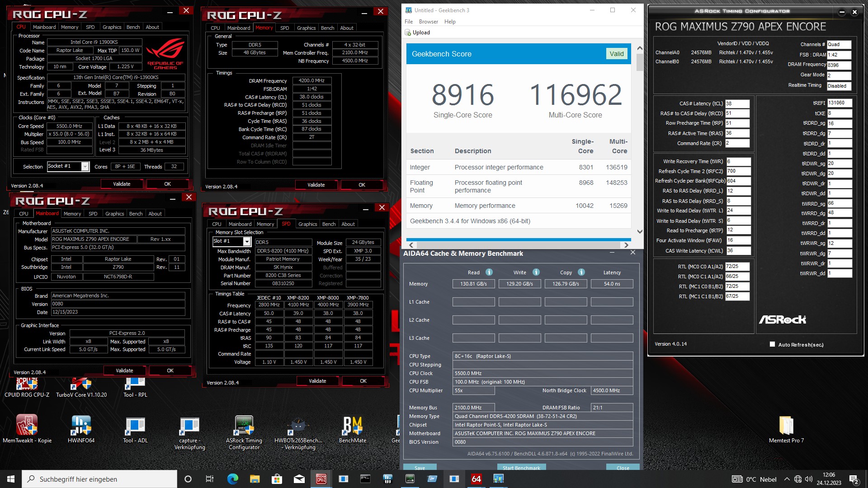Image resolution: width=868 pixels, height=488 pixels.
Task: Open the Memtest Pro 7 folder
Action: [x=787, y=428]
